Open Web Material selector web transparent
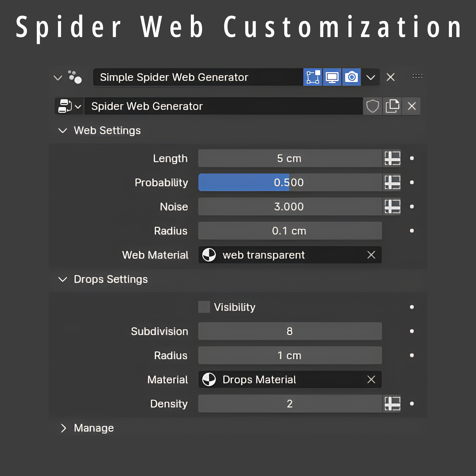This screenshot has height=476, width=476. (290, 255)
